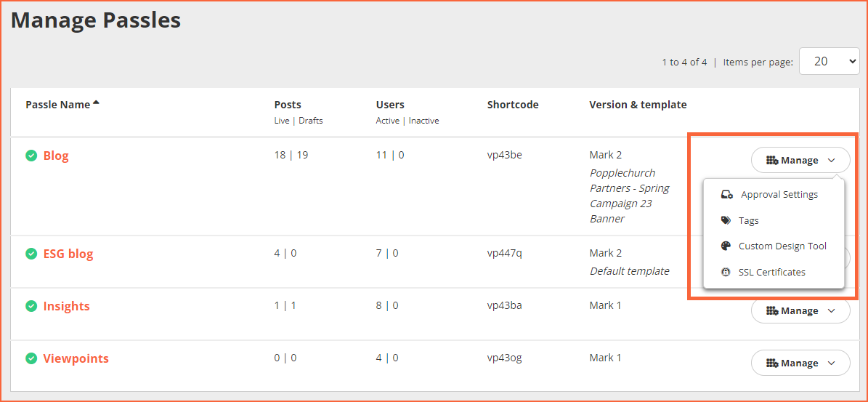Click the users count 7 | 0
This screenshot has height=402, width=868.
(387, 254)
